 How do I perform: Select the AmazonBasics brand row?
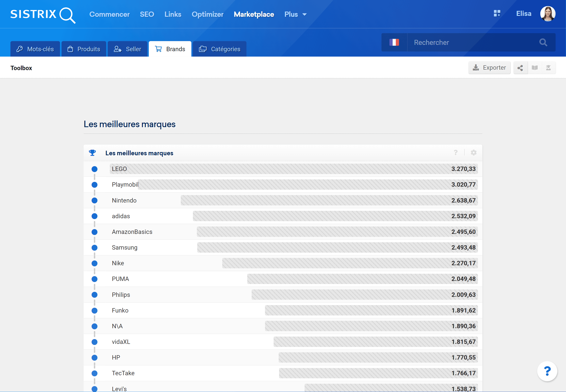pos(283,232)
